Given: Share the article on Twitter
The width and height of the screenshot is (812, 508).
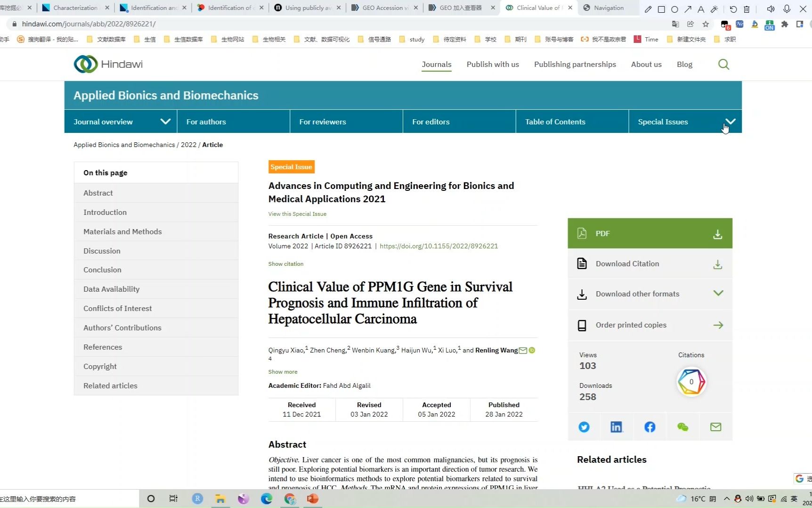Looking at the screenshot, I should pyautogui.click(x=584, y=427).
